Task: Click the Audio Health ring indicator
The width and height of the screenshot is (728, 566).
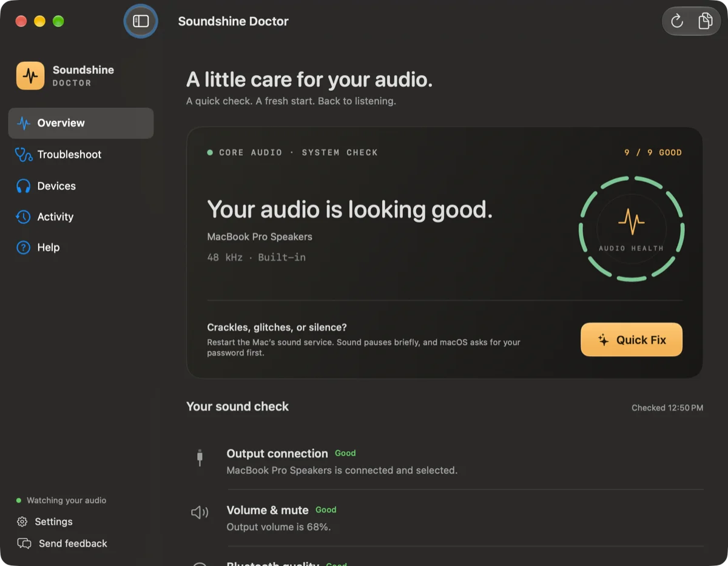Action: 632,229
